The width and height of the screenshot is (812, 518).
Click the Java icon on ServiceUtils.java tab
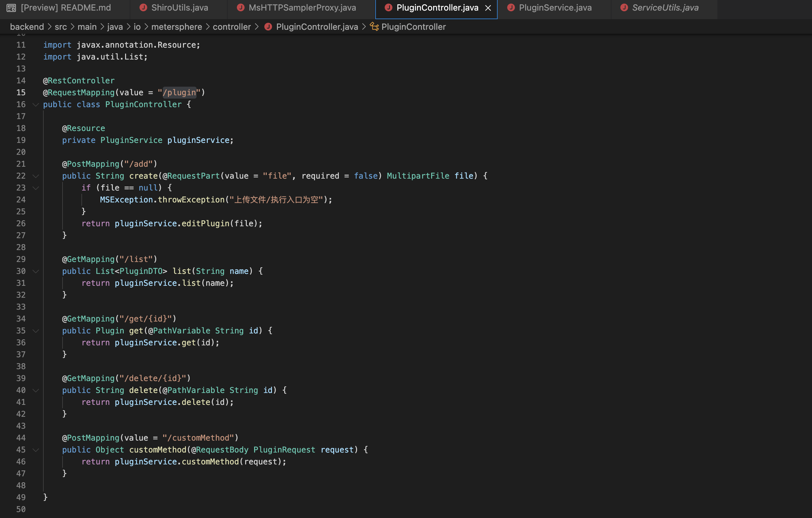tap(624, 8)
